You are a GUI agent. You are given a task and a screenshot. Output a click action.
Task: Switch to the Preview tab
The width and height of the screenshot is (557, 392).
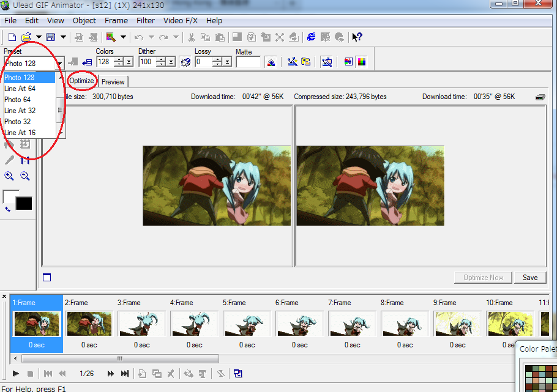pos(113,82)
